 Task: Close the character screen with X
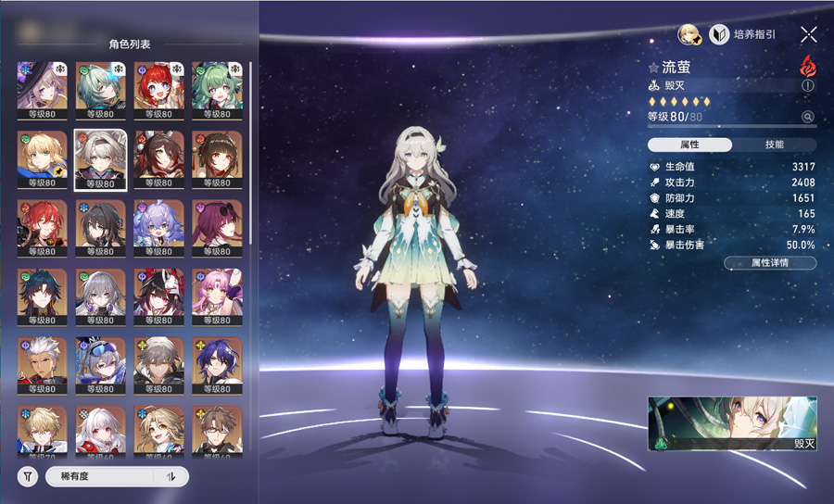pos(808,35)
